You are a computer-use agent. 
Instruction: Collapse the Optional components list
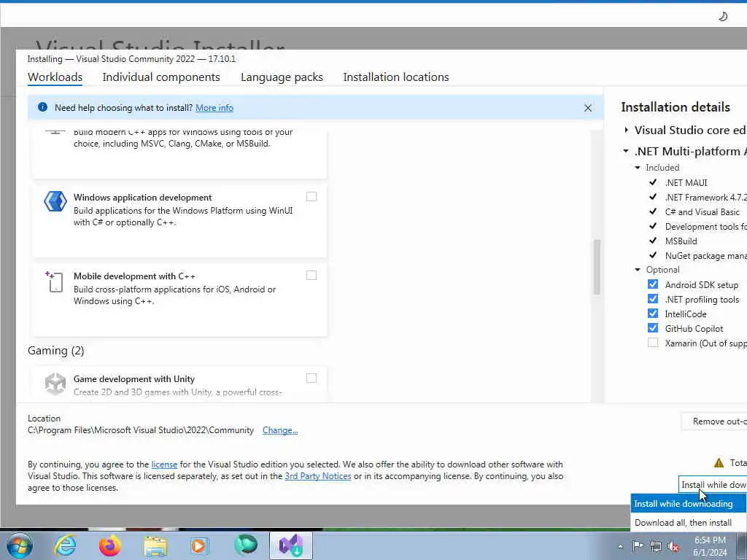638,270
